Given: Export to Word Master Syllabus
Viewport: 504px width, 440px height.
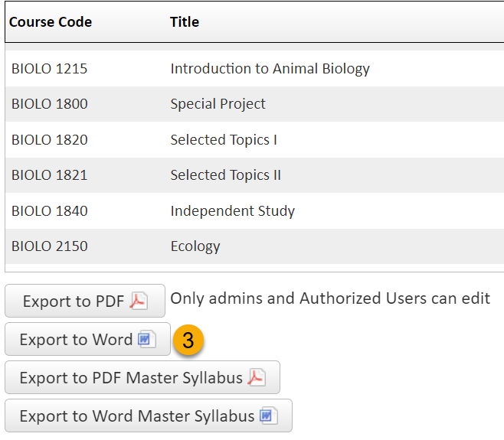Looking at the screenshot, I should [x=149, y=416].
